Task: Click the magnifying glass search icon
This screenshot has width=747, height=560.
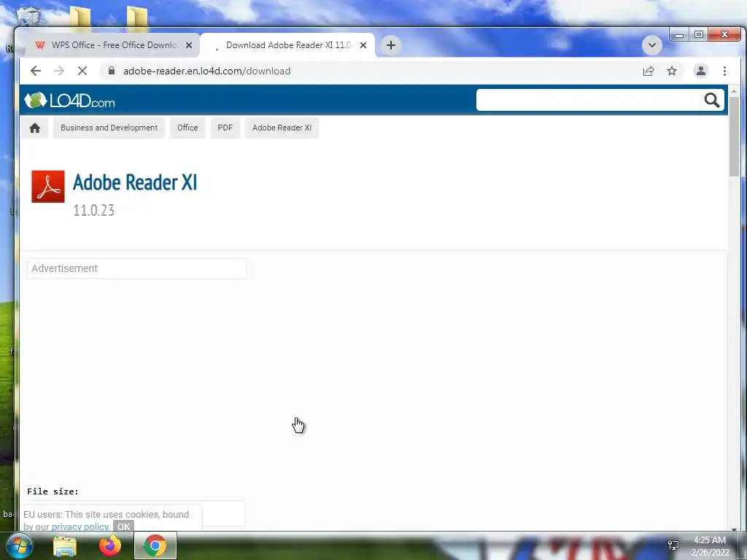Action: click(712, 100)
